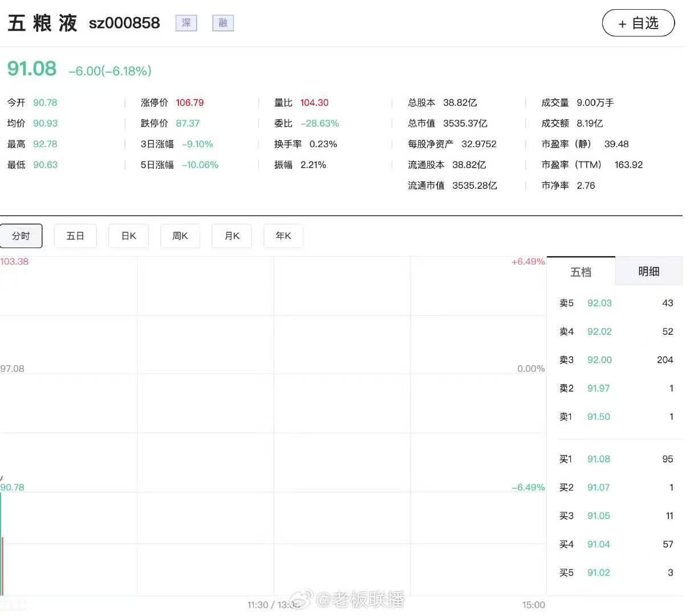Select the 卖4 row at 92.02
The width and height of the screenshot is (694, 616).
pyautogui.click(x=616, y=331)
